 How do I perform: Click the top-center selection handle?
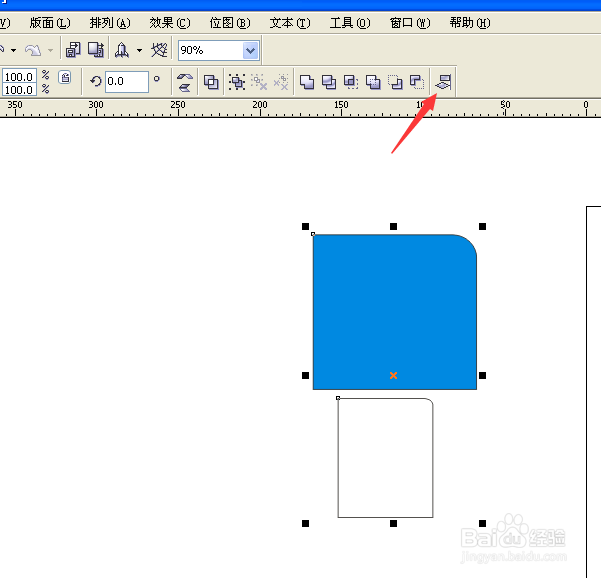coord(393,227)
